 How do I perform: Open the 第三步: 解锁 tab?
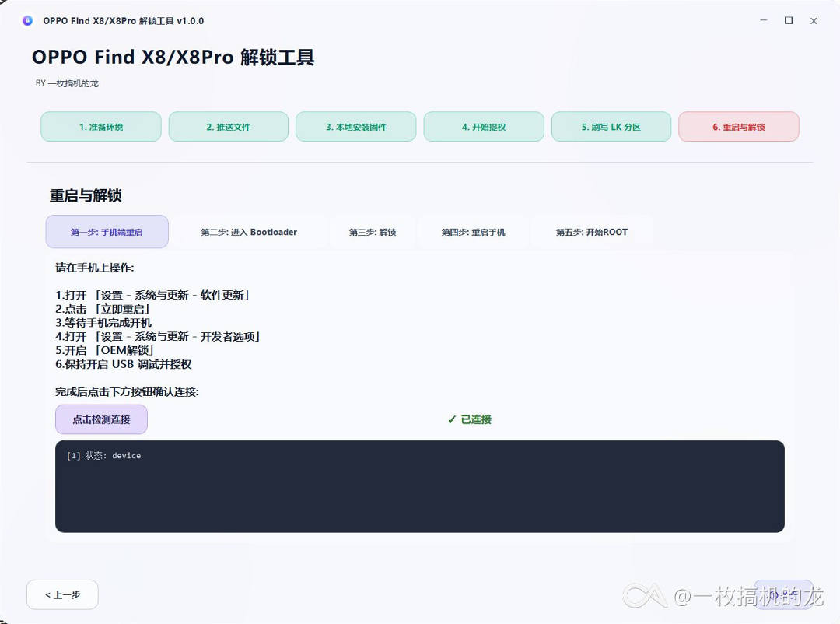point(373,232)
